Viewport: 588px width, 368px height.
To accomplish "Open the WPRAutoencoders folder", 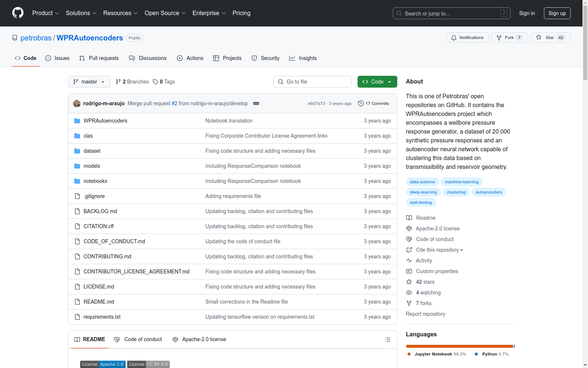I will (105, 121).
